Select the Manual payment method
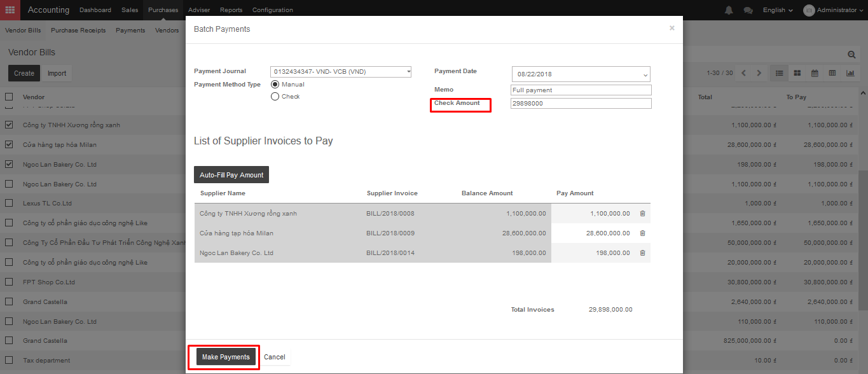 pyautogui.click(x=275, y=84)
